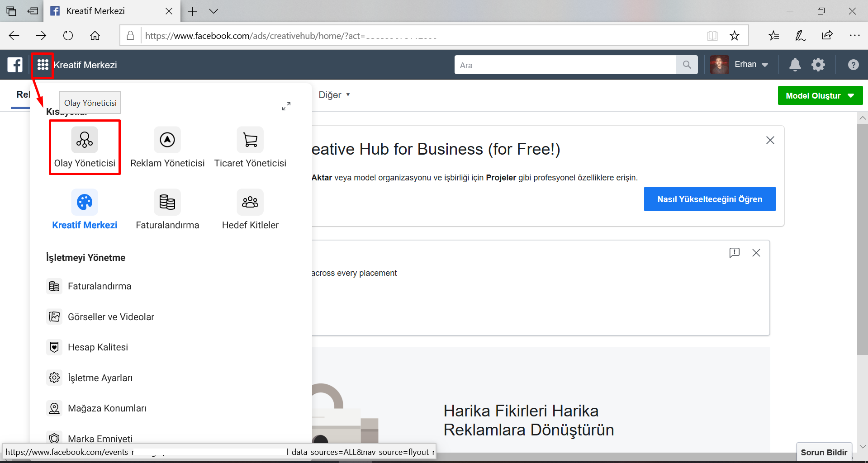The width and height of the screenshot is (868, 463).
Task: Open Reklam Yöneticisi shortcut icon
Action: [x=167, y=140]
